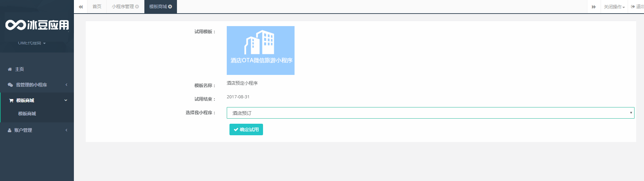Viewport: 644px width, 181px height.
Task: Open the 关闭操作 dropdown menu
Action: pyautogui.click(x=614, y=7)
